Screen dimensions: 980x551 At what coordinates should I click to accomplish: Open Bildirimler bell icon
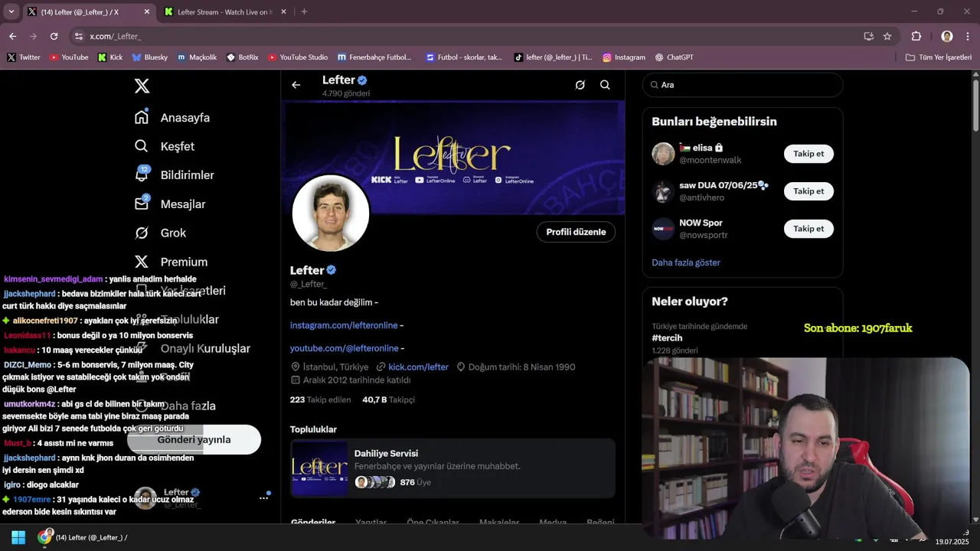point(142,174)
